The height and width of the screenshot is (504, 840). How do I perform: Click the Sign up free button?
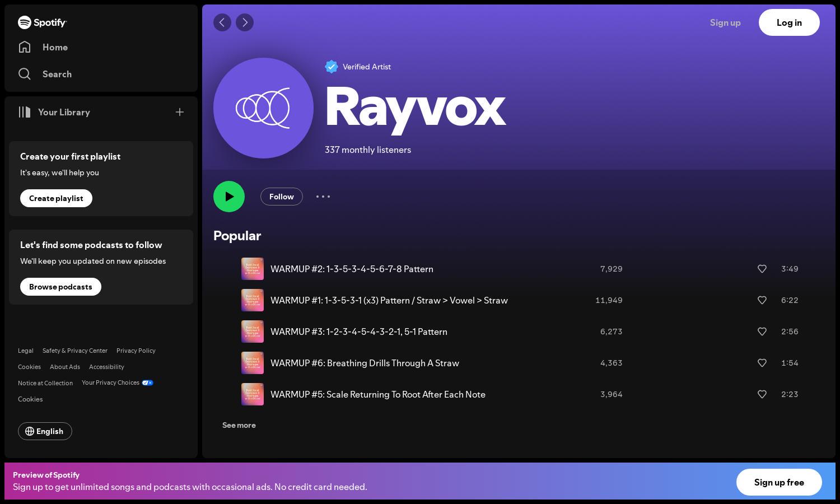coord(779,482)
